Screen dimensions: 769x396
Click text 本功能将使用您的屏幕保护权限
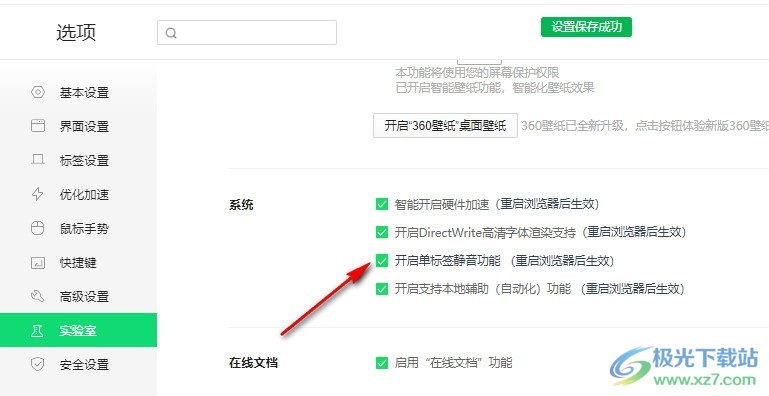click(x=477, y=73)
